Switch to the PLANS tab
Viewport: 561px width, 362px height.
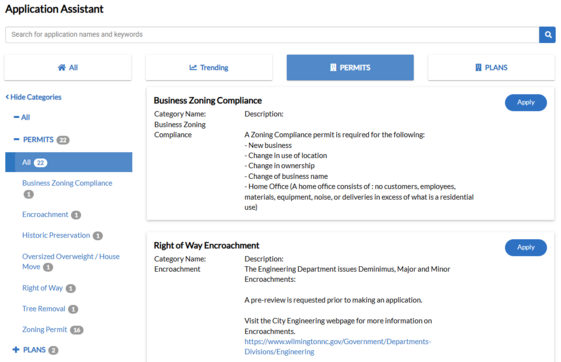click(491, 68)
